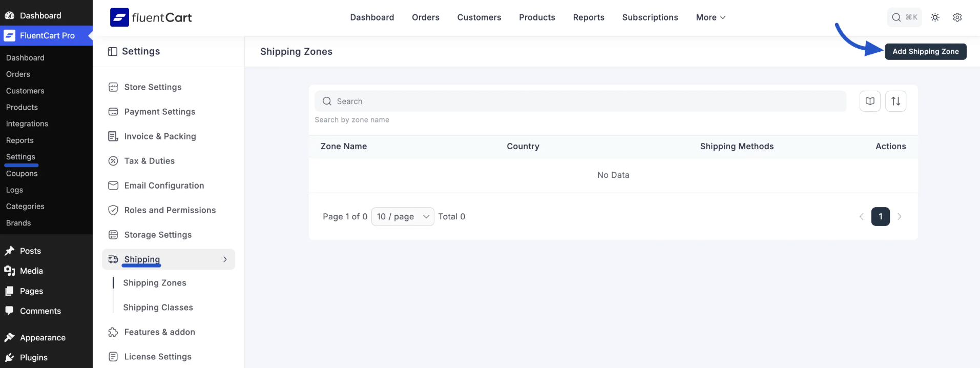This screenshot has width=980, height=368.
Task: Open Orders in WordPress sidebar submenu
Action: pos(18,74)
